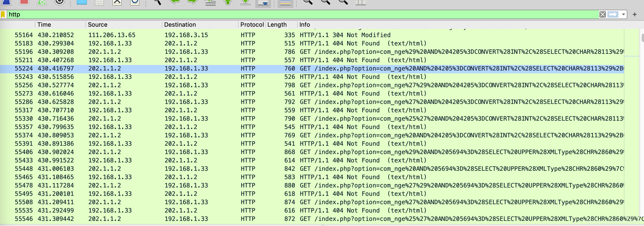Open display filter bookmarks yellow icon
This screenshot has width=644, height=226.
tap(3, 14)
